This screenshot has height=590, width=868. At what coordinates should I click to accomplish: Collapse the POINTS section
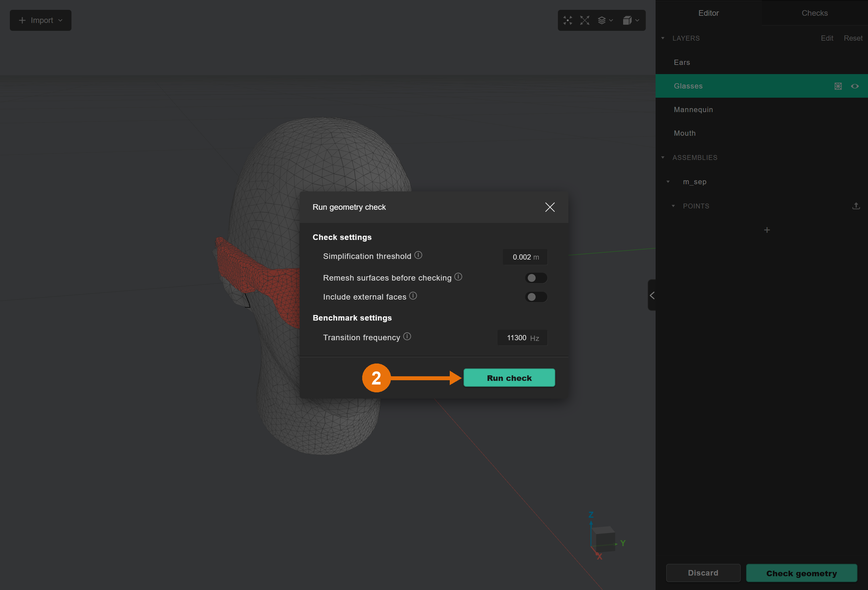pos(673,206)
